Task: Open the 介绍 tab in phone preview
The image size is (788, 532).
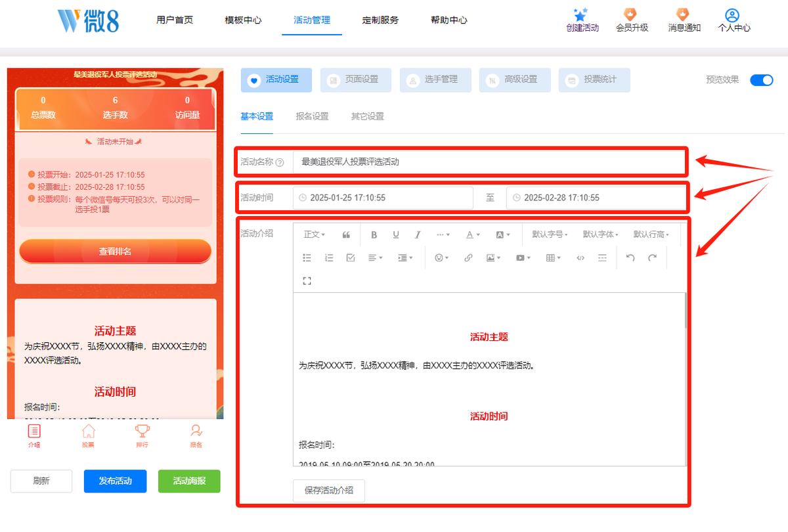Action: (34, 435)
